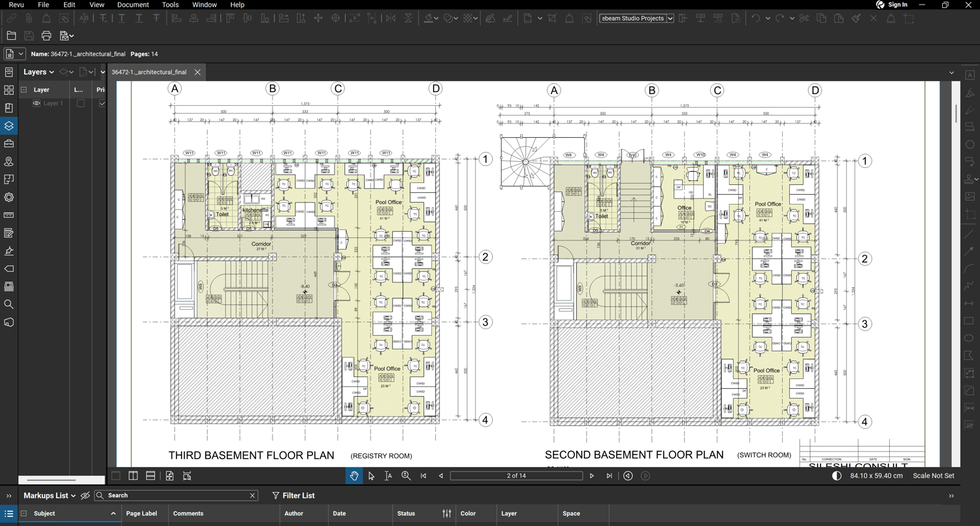
Task: Open the Measurements ruler panel
Action: tap(9, 215)
